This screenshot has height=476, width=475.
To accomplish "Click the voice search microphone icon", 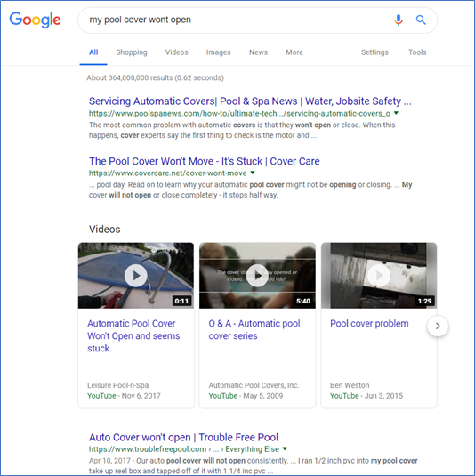I will [x=399, y=20].
